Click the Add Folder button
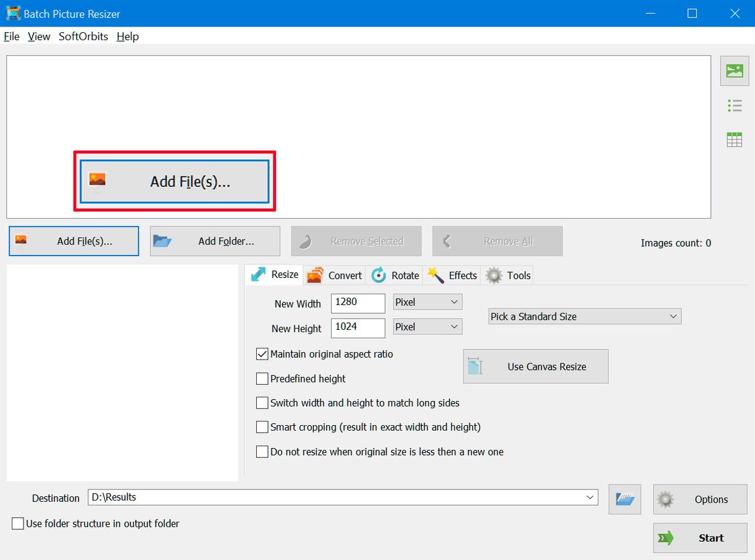Viewport: 755px width, 560px height. click(x=215, y=241)
